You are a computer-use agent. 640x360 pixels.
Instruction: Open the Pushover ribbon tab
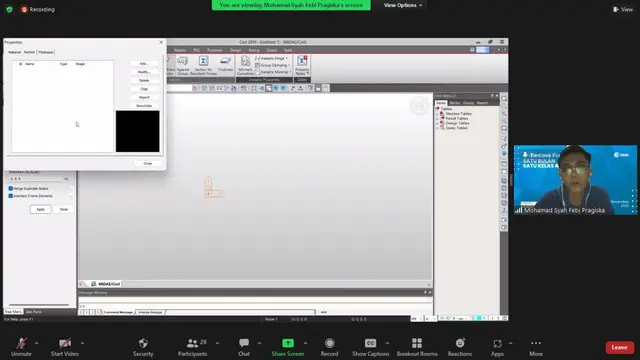(215, 50)
